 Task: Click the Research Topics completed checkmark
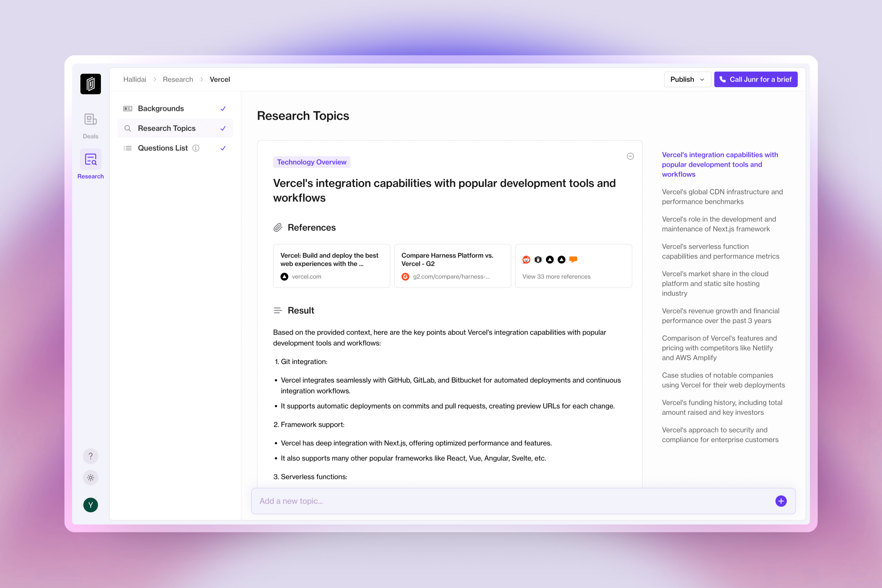(223, 128)
